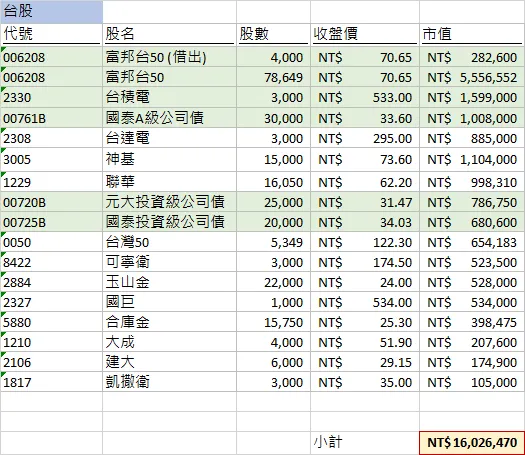Select the 可寧衛 name cell
525x455 pixels.
pyautogui.click(x=169, y=262)
